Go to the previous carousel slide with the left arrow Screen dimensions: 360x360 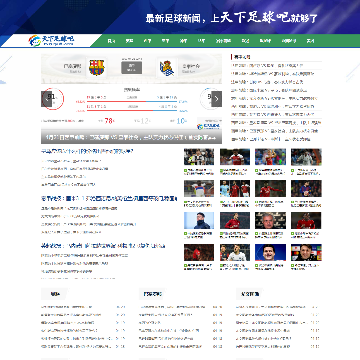[46, 99]
